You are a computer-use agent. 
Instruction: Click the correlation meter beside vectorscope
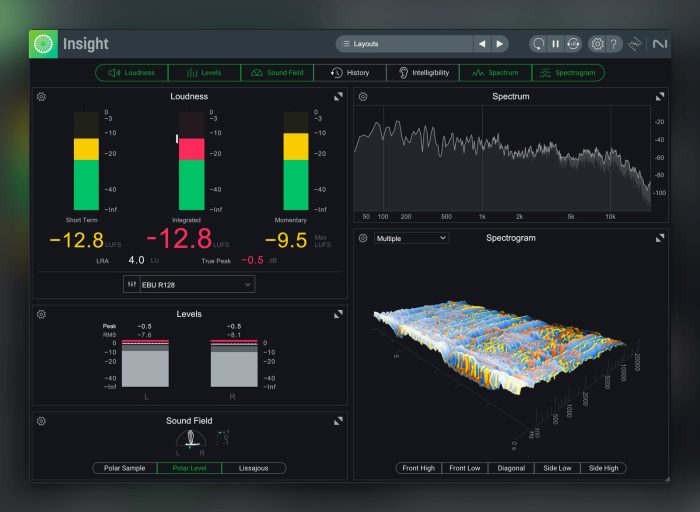(223, 437)
